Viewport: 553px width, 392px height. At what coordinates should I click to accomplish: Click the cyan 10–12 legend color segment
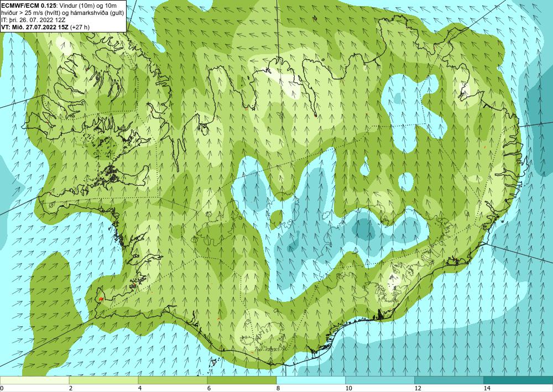[380, 380]
